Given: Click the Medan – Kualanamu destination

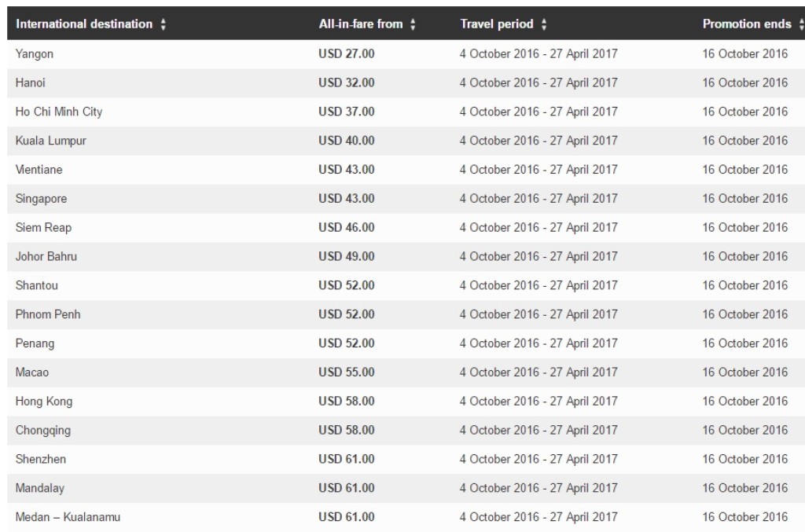Looking at the screenshot, I should (68, 517).
